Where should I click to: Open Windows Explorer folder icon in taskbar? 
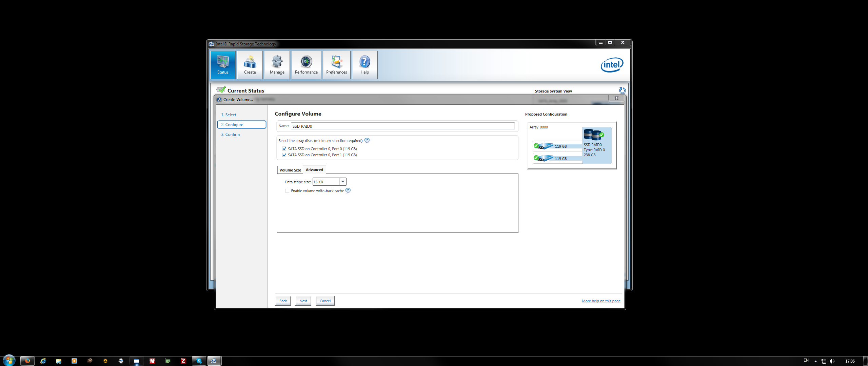[59, 361]
